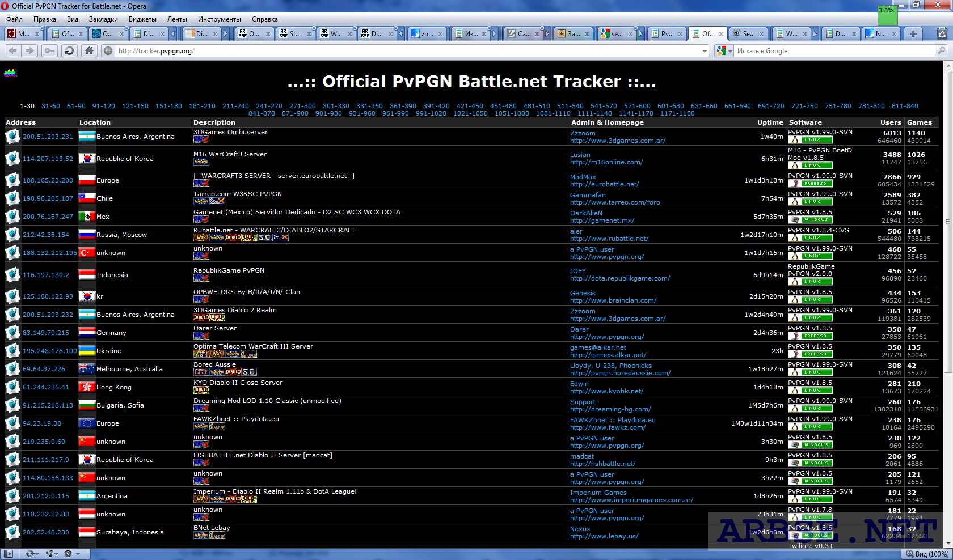
Task: Open the Справка menu
Action: click(x=264, y=19)
